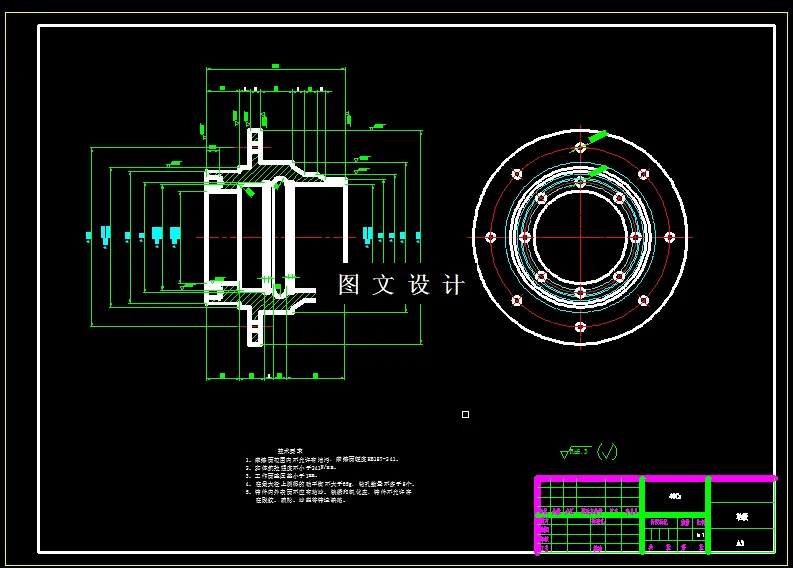
Task: Select the topmost bolt hole on outer flange circle
Action: coord(580,148)
